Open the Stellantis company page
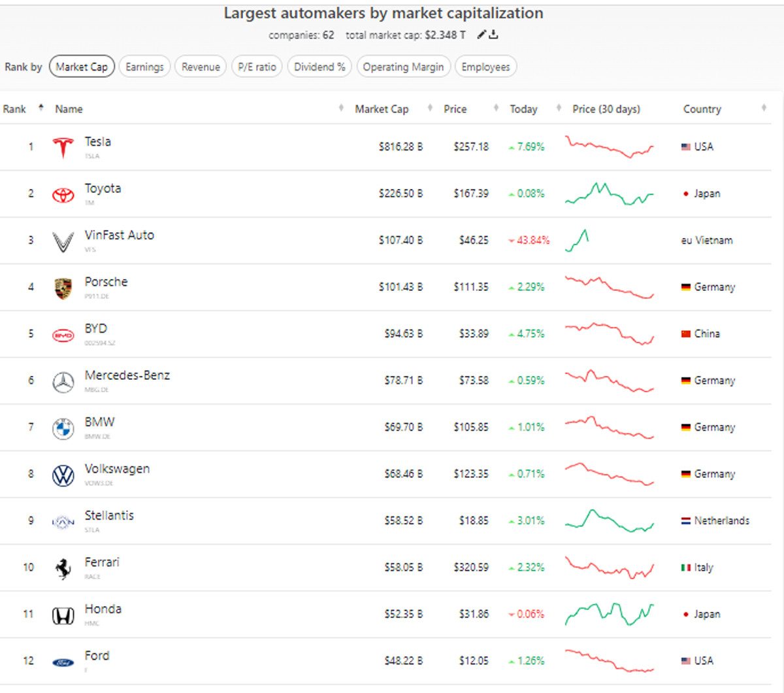Screen dimensions: 784x693 pos(109,516)
